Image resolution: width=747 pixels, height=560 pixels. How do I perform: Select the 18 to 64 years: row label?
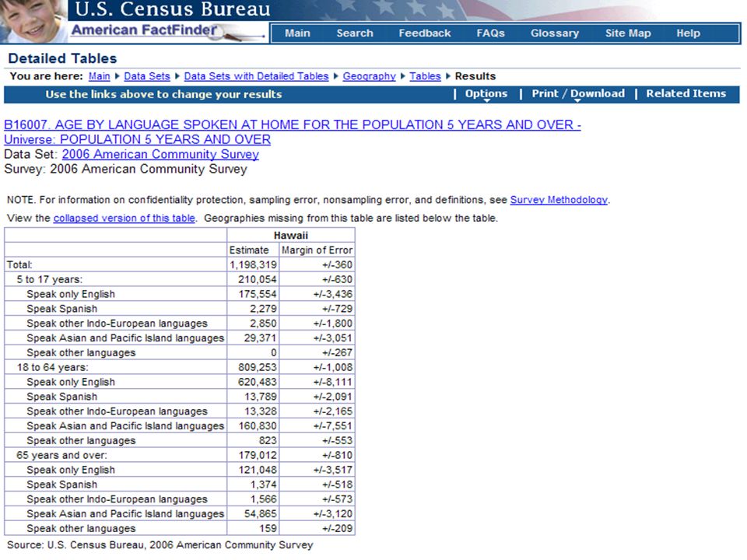[52, 367]
